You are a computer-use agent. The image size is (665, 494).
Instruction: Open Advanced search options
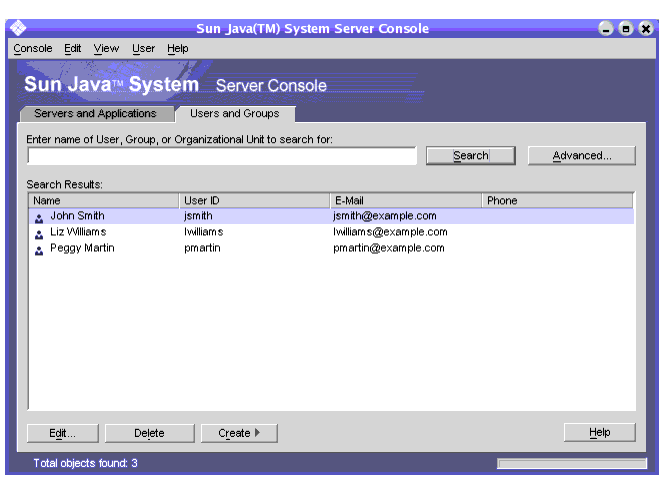[x=581, y=156]
